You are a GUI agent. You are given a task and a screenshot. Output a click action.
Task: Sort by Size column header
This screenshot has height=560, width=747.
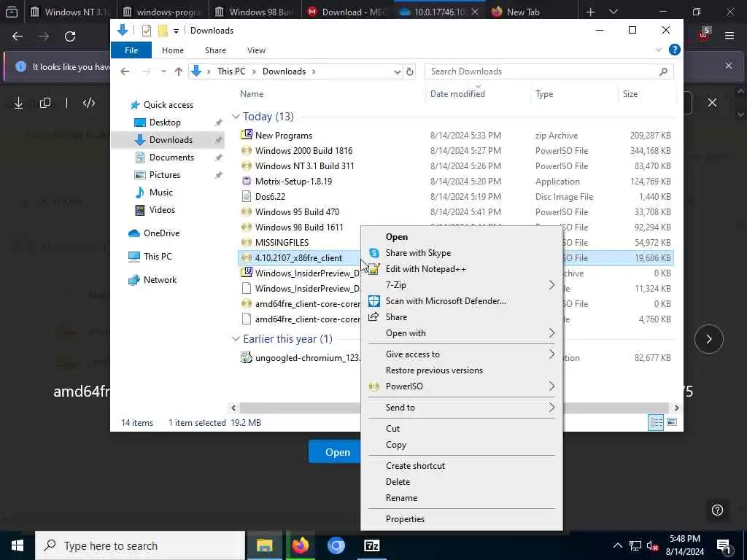[630, 94]
